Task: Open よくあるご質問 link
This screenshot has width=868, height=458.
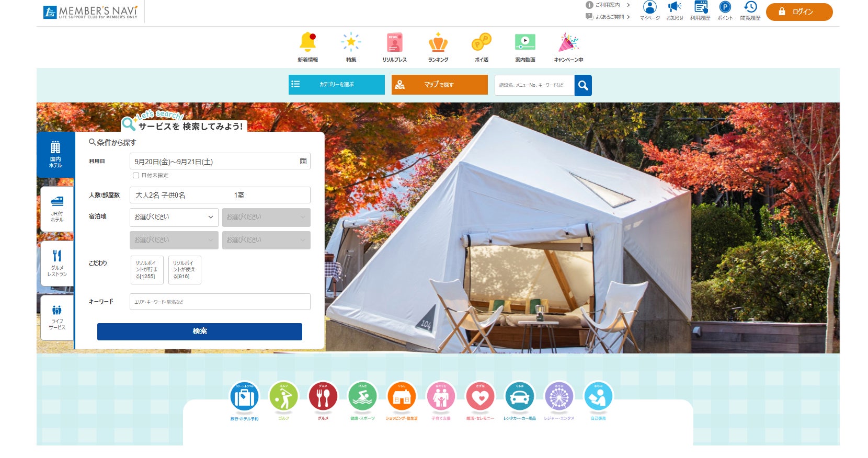Action: 608,17
